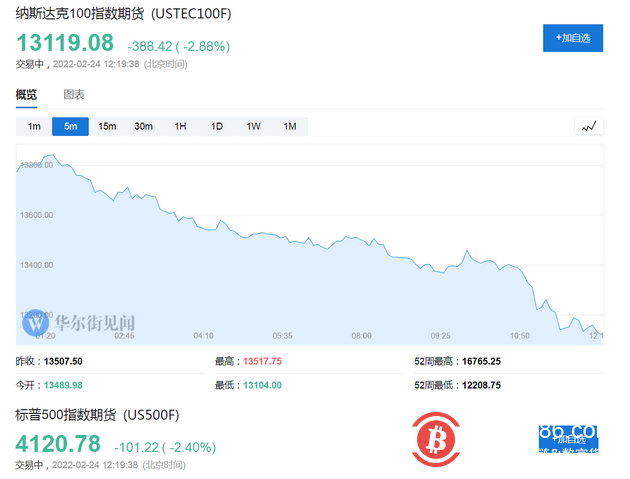Screen dimensions: 630x479
Task: Select the 1D interval
Action: point(217,127)
